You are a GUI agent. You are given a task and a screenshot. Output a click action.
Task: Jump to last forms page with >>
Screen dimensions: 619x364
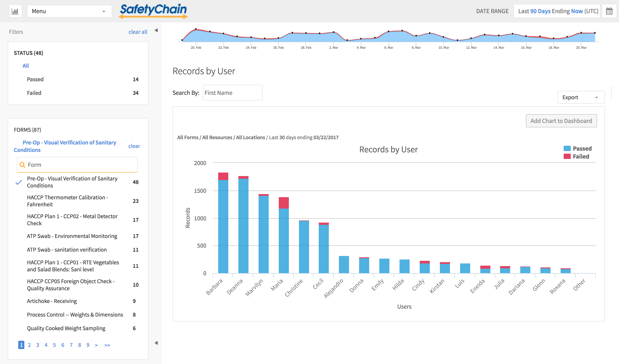pos(107,345)
